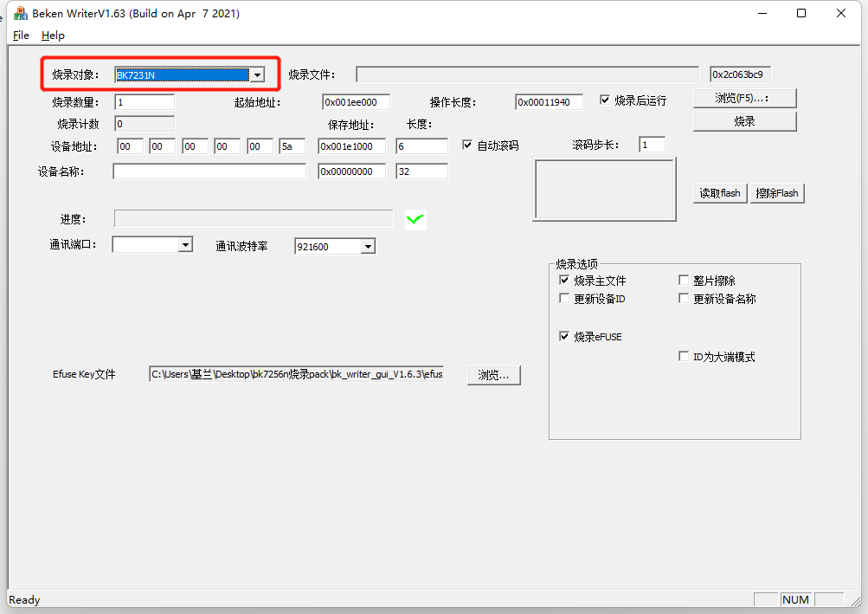Click the 操作长度 field 0x00011940
Image resolution: width=868 pixels, height=614 pixels.
549,102
